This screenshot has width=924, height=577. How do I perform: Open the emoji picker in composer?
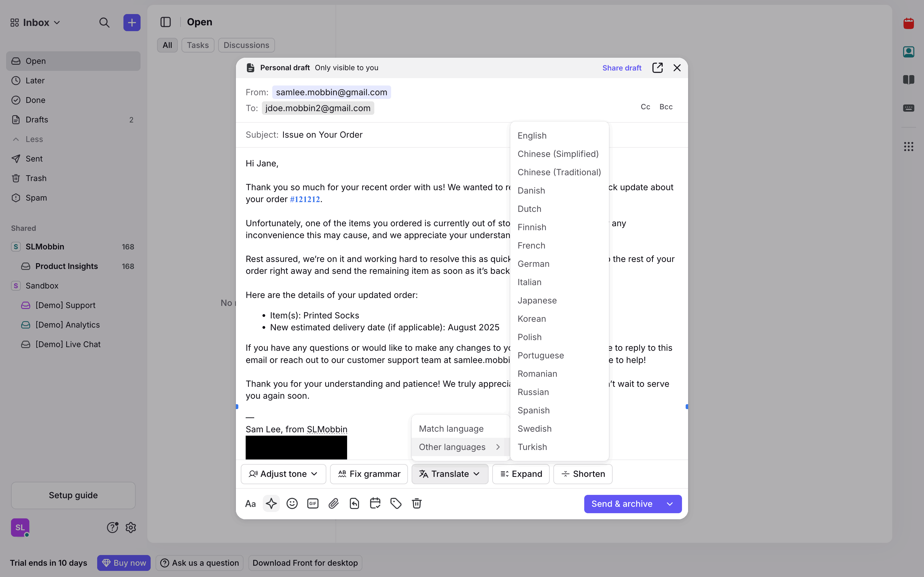click(292, 504)
